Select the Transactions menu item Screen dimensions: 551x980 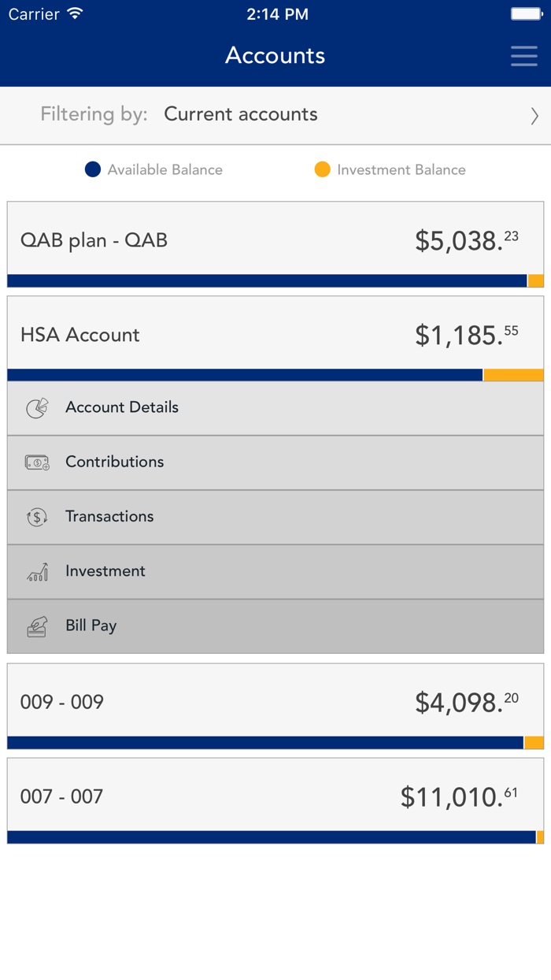pos(109,517)
